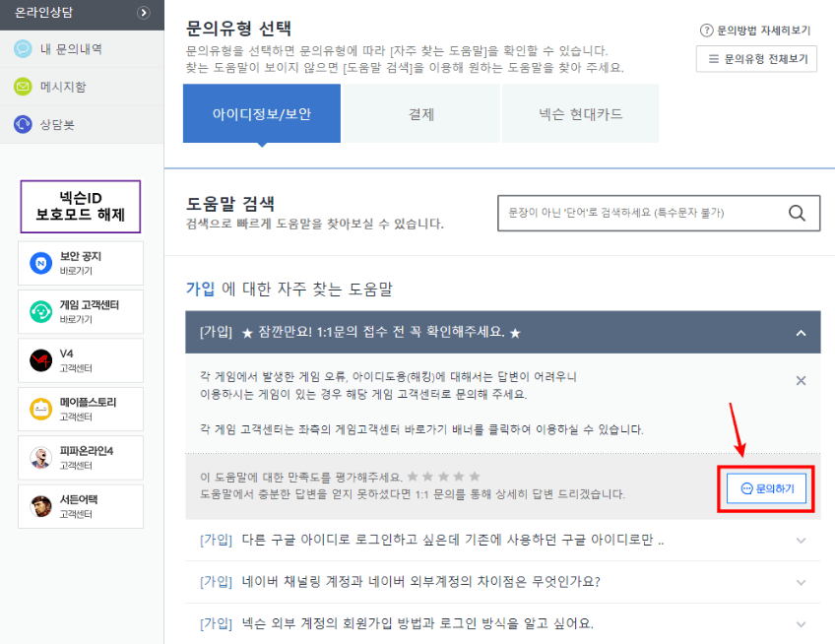The image size is (835, 644).
Task: Expand the 넥슨 외부 계정 question chevron
Action: click(x=801, y=623)
